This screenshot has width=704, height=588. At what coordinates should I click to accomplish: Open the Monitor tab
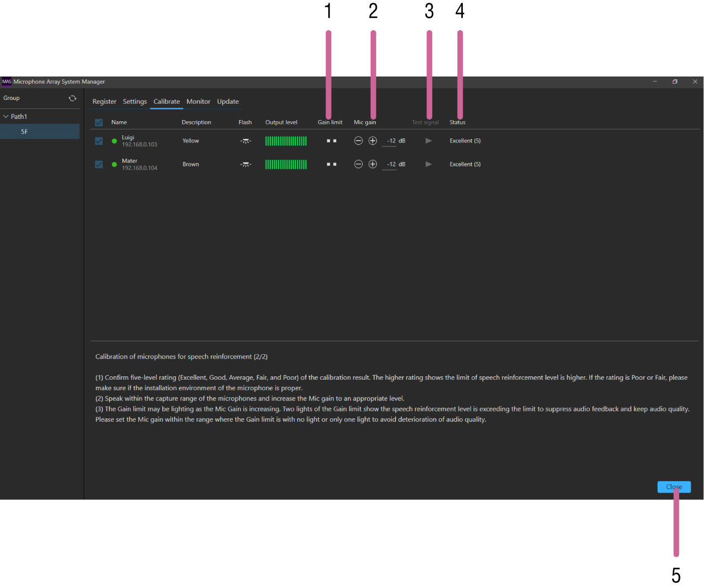pos(198,102)
